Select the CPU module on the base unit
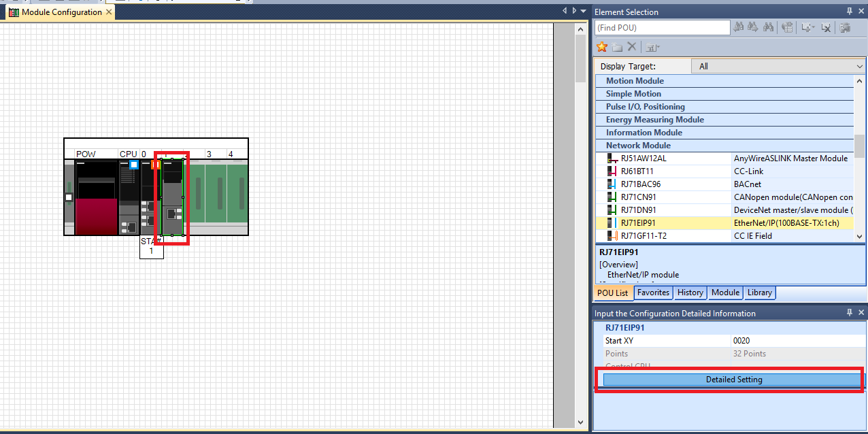868x434 pixels. point(128,197)
